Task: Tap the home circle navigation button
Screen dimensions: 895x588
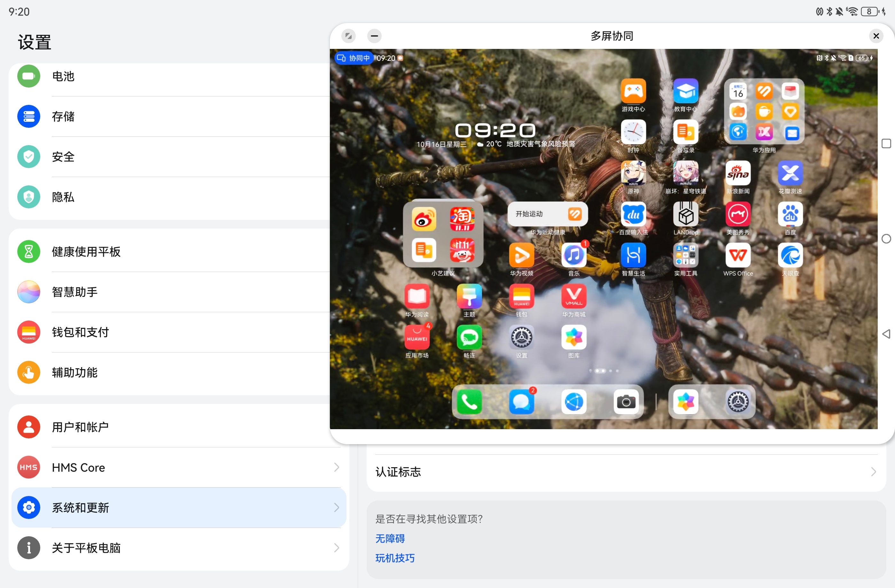Action: [886, 239]
